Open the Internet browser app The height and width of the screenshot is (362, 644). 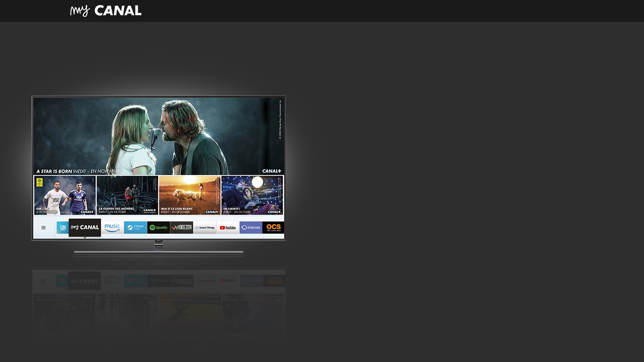pos(251,227)
